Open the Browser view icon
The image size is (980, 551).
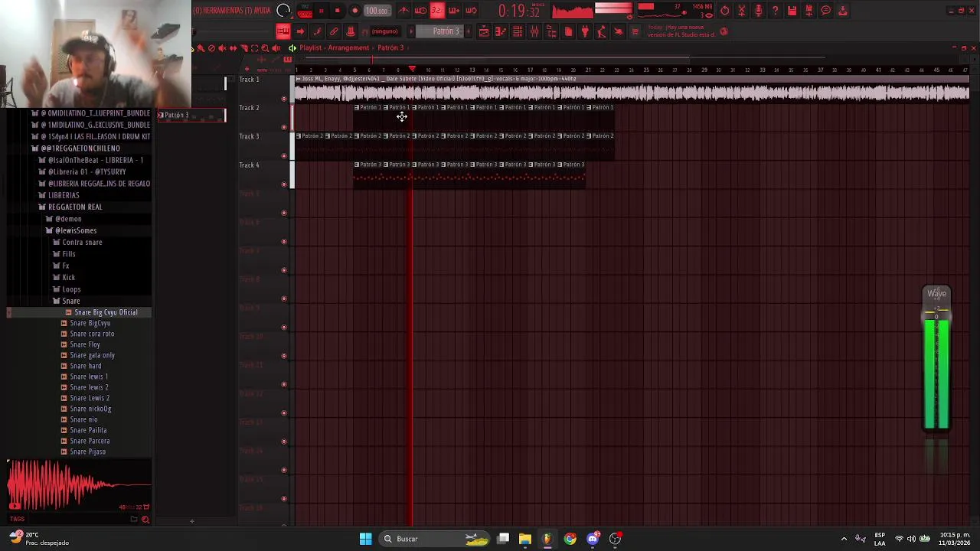coord(551,31)
